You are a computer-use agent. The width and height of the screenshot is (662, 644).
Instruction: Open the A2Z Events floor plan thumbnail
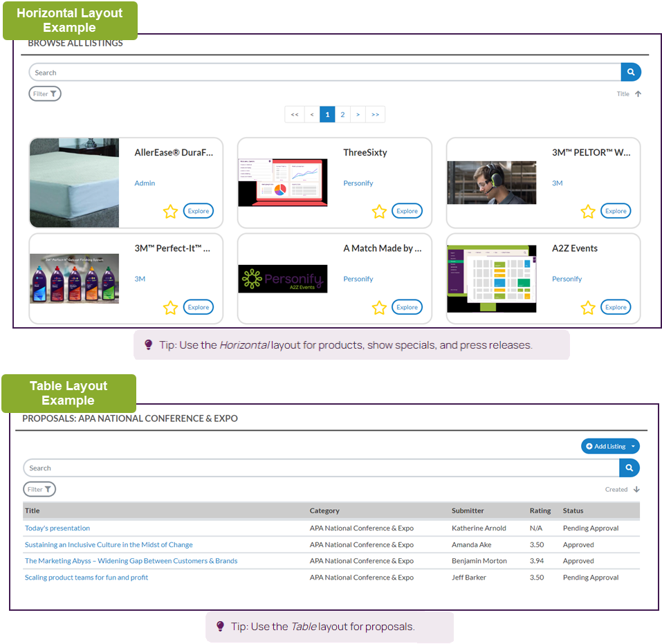click(492, 279)
